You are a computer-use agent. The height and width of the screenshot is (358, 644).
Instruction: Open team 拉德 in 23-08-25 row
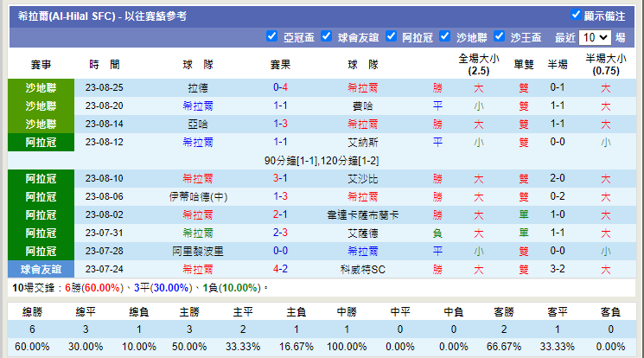[198, 88]
